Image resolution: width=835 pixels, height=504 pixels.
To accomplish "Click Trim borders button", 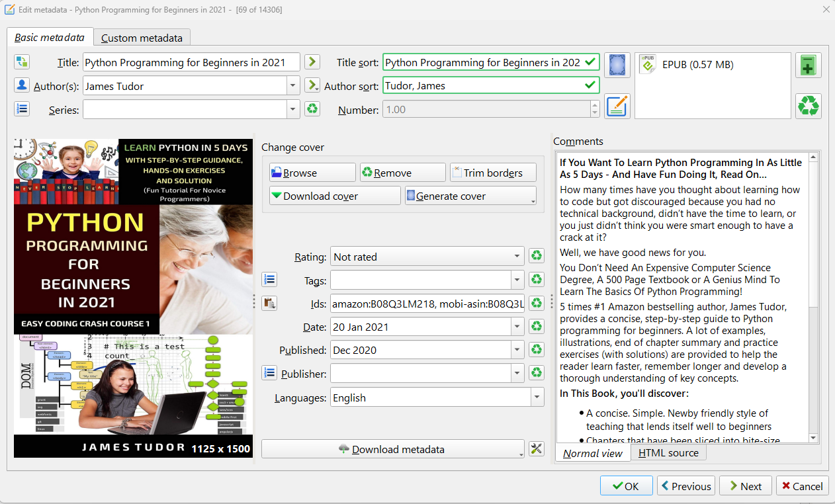I will coord(493,173).
